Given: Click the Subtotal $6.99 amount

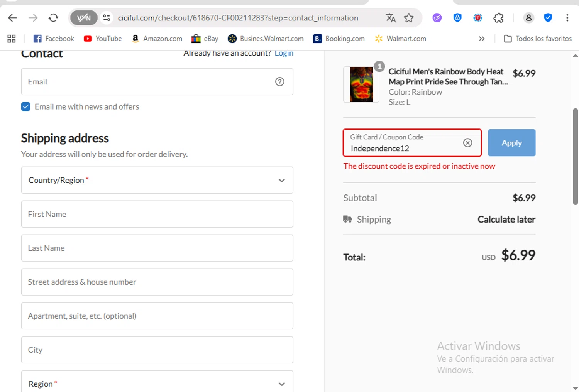Looking at the screenshot, I should click(x=524, y=198).
